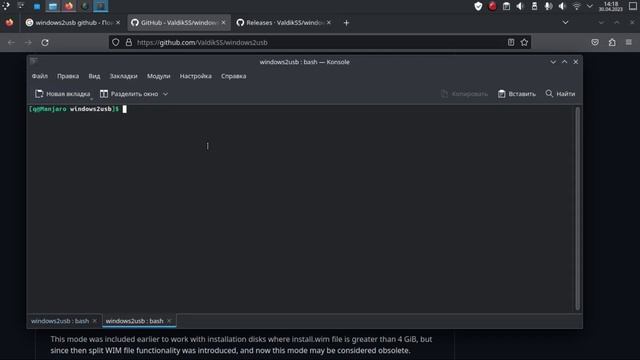Click the Новая вкладка toolbar button
The image size is (640, 360).
pyautogui.click(x=62, y=94)
